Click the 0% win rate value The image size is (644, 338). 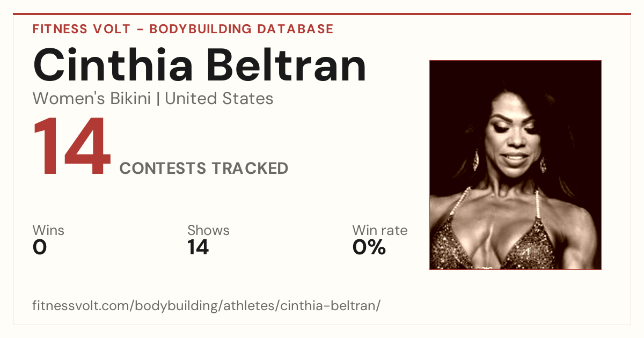click(369, 247)
